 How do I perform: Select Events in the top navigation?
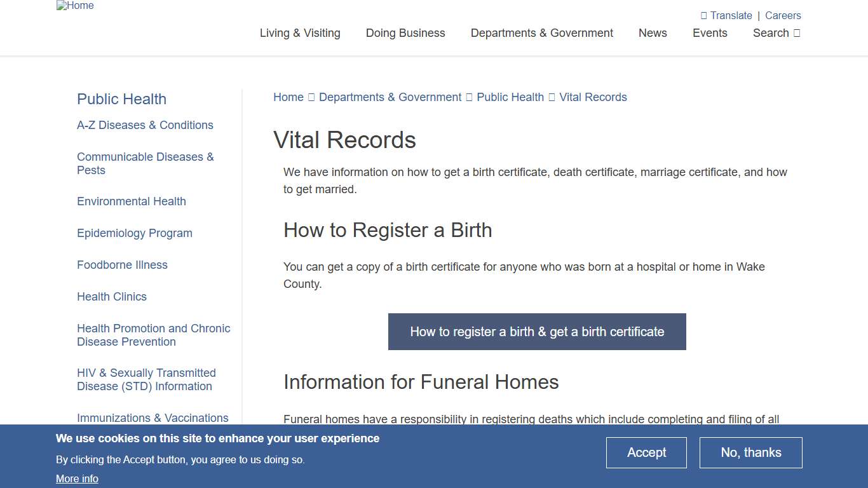[710, 33]
